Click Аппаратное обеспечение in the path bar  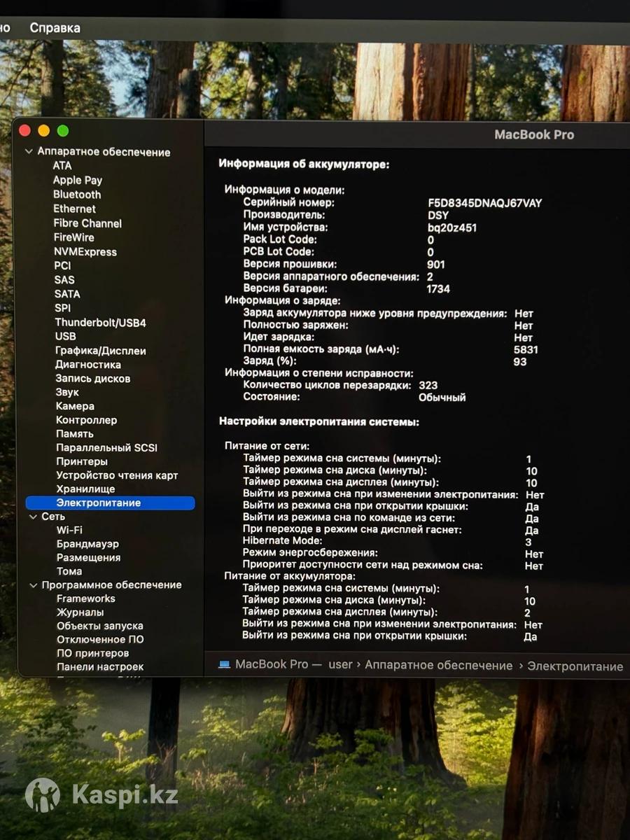point(438,666)
